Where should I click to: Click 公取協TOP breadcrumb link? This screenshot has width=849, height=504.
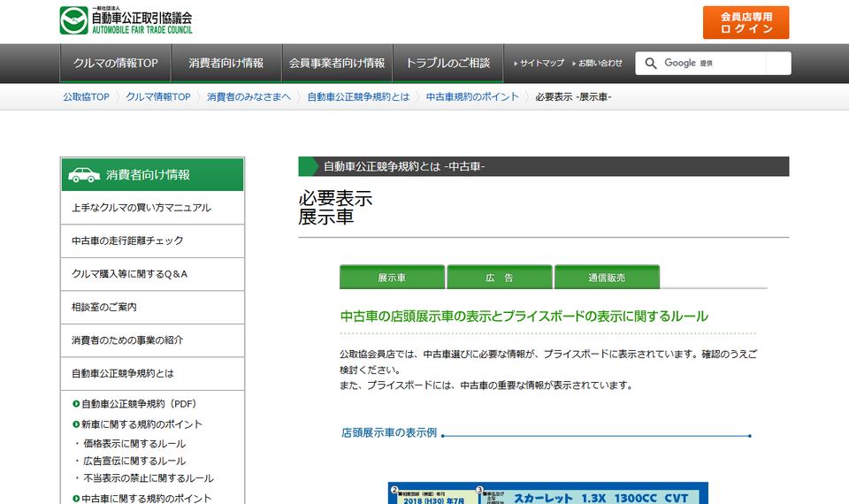tap(86, 97)
